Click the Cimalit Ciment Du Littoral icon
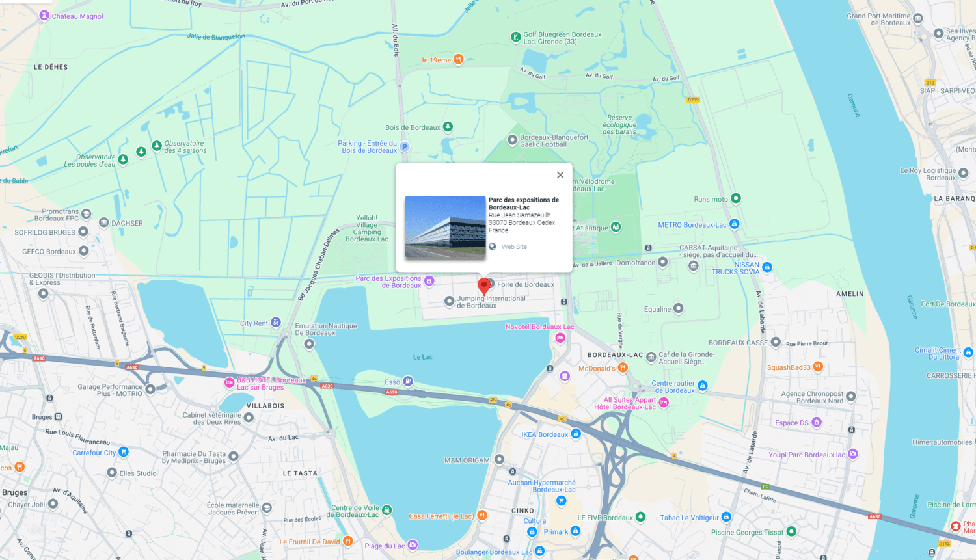 pos(968,353)
